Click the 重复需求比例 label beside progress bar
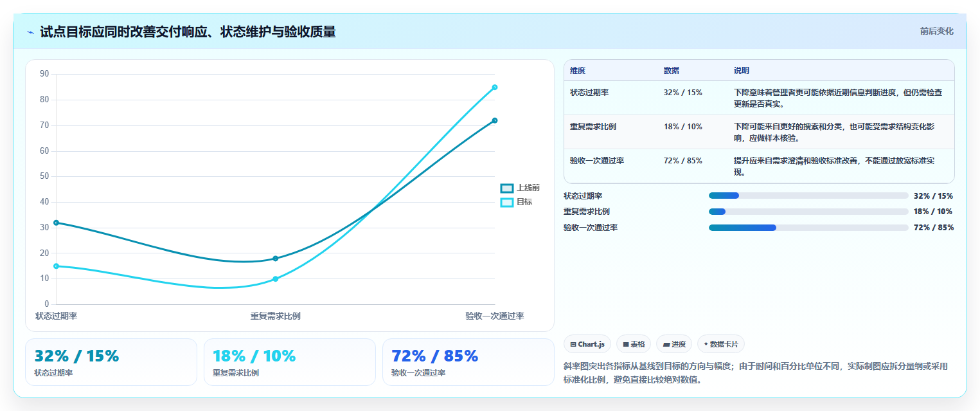This screenshot has width=980, height=411. pos(587,212)
